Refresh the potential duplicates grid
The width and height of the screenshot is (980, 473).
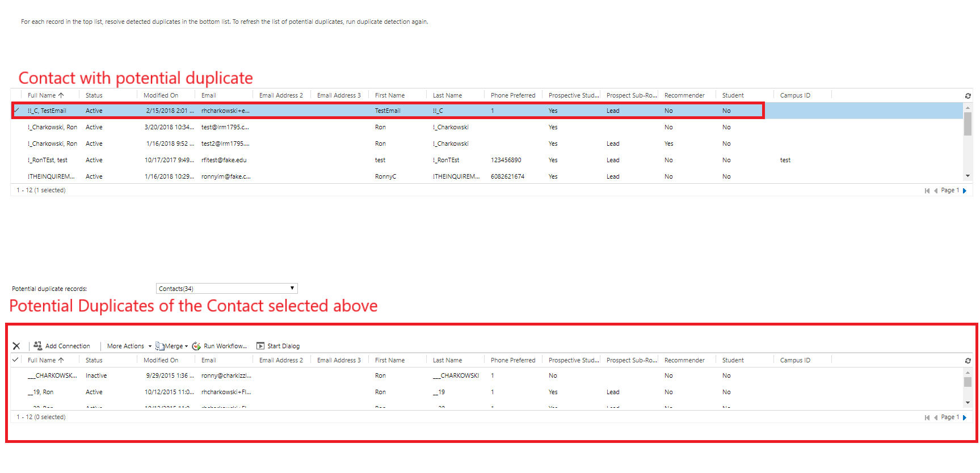point(968,361)
